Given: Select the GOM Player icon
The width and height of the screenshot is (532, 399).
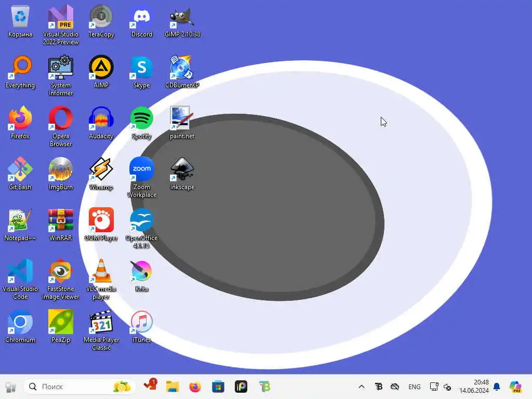Looking at the screenshot, I should 101,224.
